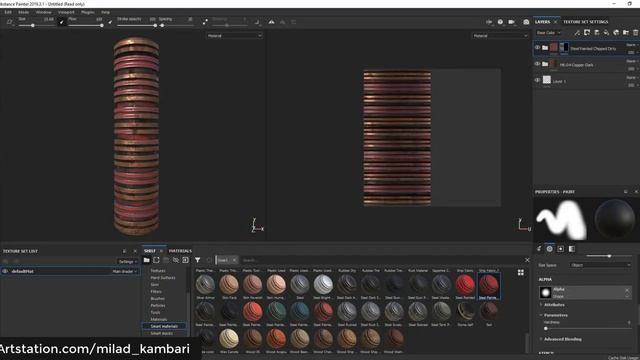The width and height of the screenshot is (640, 360).
Task: Click the shelf filter funnel icon
Action: pyautogui.click(x=198, y=260)
